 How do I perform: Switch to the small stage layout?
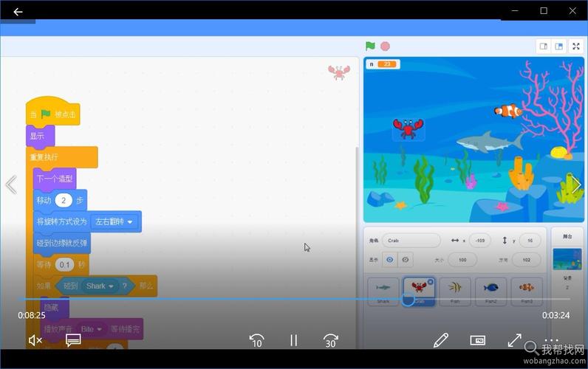[x=544, y=46]
